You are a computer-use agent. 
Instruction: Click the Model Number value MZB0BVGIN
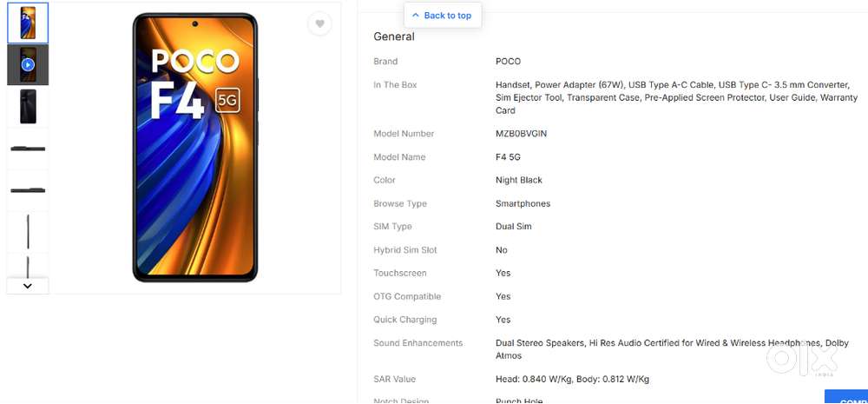pos(522,134)
